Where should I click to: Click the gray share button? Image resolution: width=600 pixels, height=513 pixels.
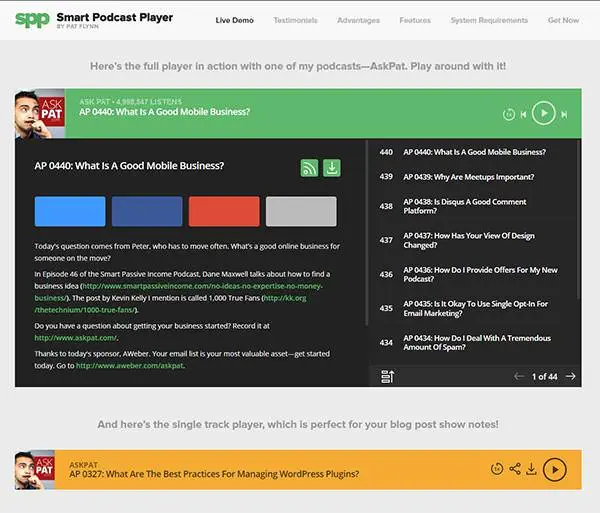pyautogui.click(x=301, y=211)
